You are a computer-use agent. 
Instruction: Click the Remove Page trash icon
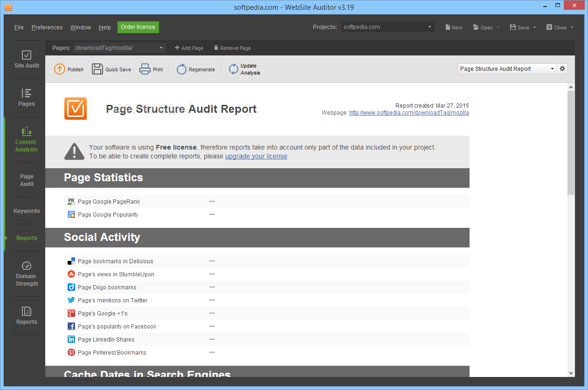[x=216, y=48]
